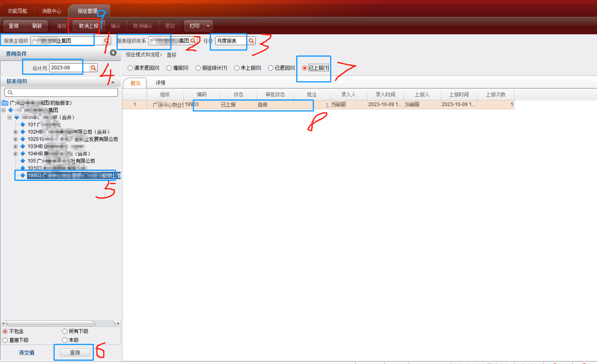The image size is (597, 364).
Task: Open the 概况 results tab
Action: tap(135, 83)
